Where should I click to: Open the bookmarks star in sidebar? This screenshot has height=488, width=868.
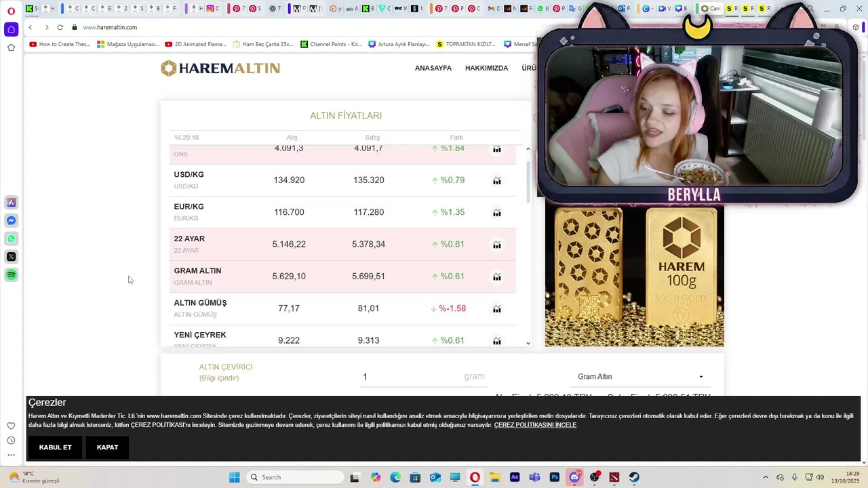pyautogui.click(x=11, y=47)
